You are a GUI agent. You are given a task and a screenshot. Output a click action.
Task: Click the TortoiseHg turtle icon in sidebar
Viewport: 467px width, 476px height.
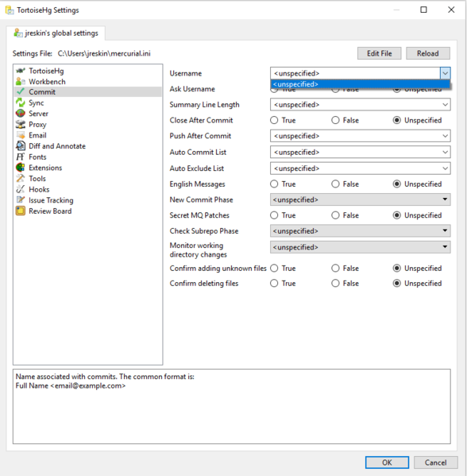pyautogui.click(x=21, y=71)
